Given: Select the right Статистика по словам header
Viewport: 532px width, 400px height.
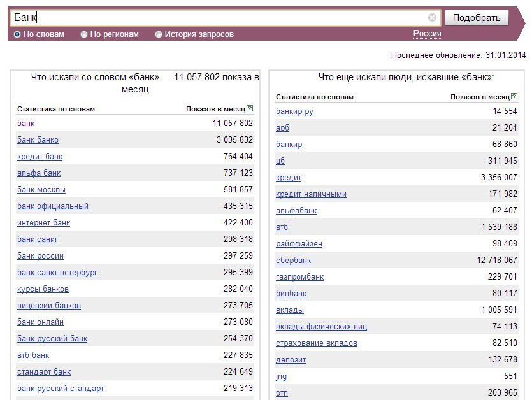Looking at the screenshot, I should click(315, 97).
